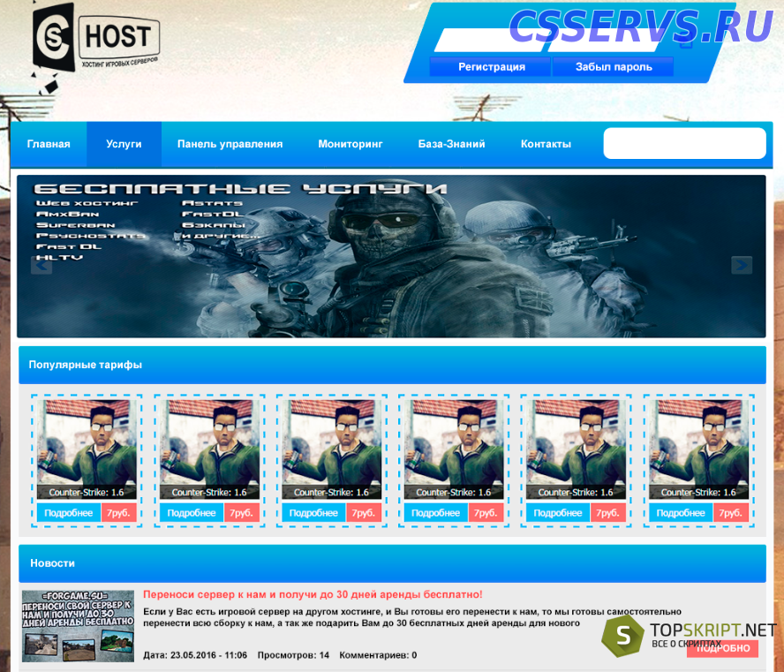The height and width of the screenshot is (672, 784).
Task: Click Подробнее on the fourth tariff card
Action: coord(435,513)
